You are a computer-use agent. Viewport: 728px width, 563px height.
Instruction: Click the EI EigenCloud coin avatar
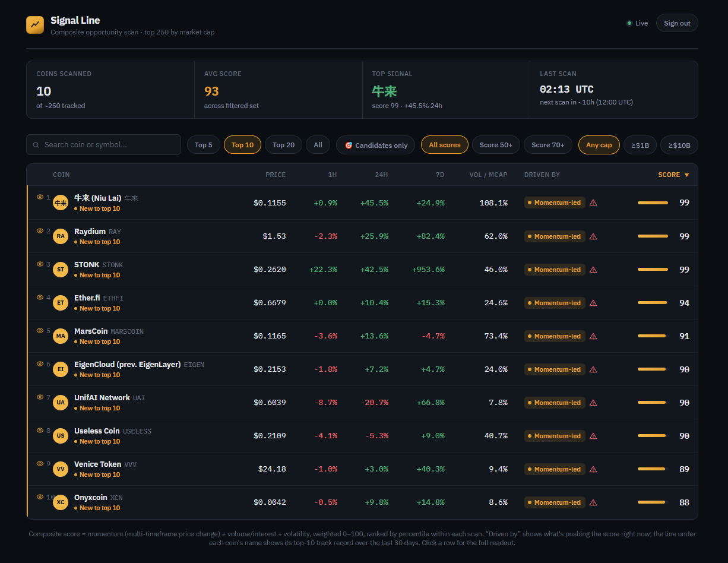[61, 369]
